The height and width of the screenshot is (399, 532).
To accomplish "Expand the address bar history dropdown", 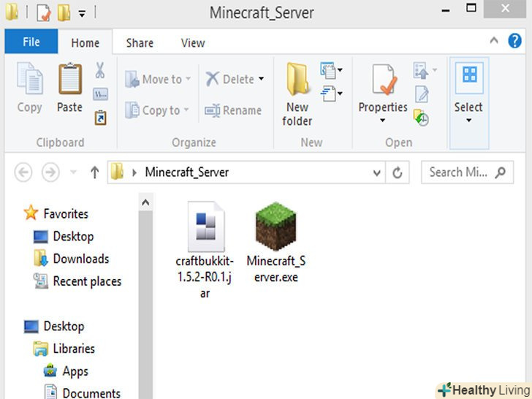I will [376, 172].
